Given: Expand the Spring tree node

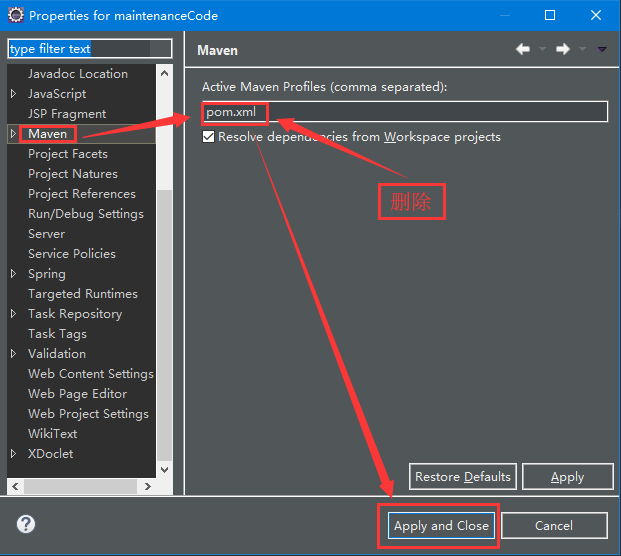Looking at the screenshot, I should (x=13, y=274).
